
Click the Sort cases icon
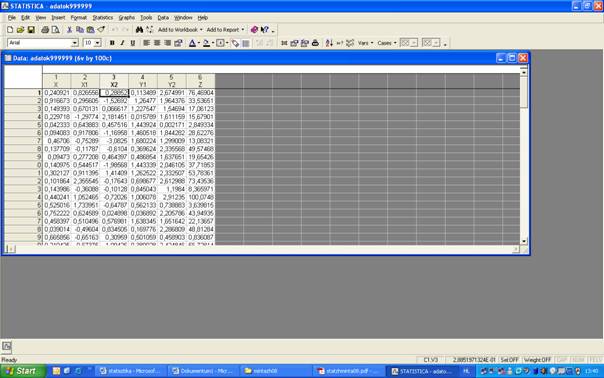(x=329, y=43)
